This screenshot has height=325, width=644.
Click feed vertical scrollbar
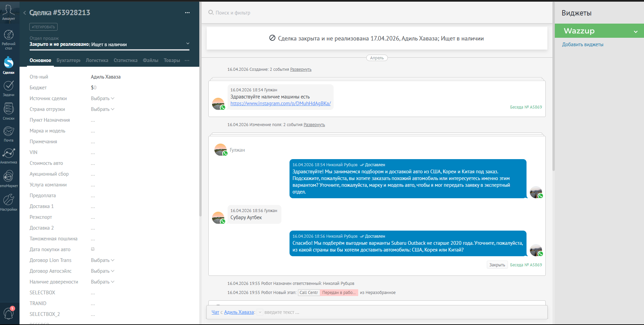click(x=553, y=86)
